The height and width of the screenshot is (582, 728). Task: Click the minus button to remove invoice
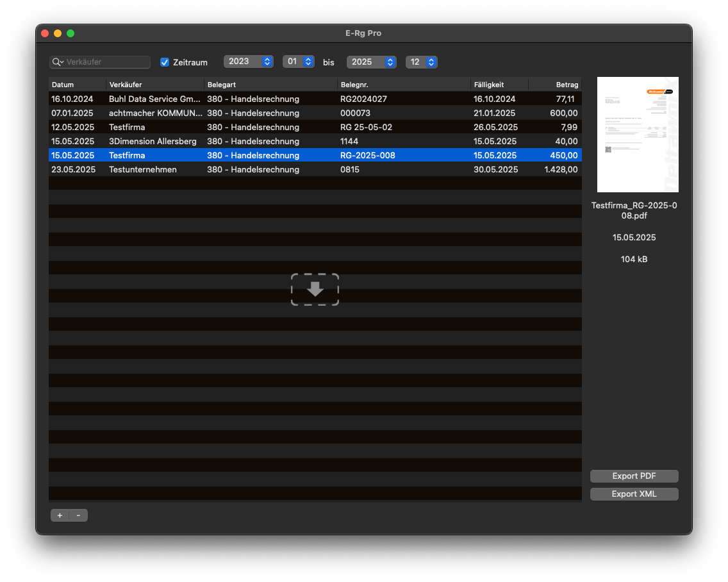point(78,515)
